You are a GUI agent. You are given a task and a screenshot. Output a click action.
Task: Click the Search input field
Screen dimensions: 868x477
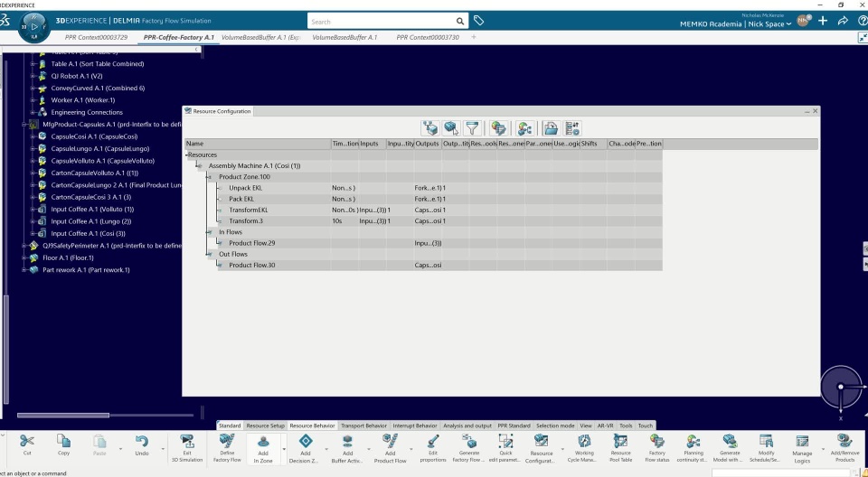[382, 22]
